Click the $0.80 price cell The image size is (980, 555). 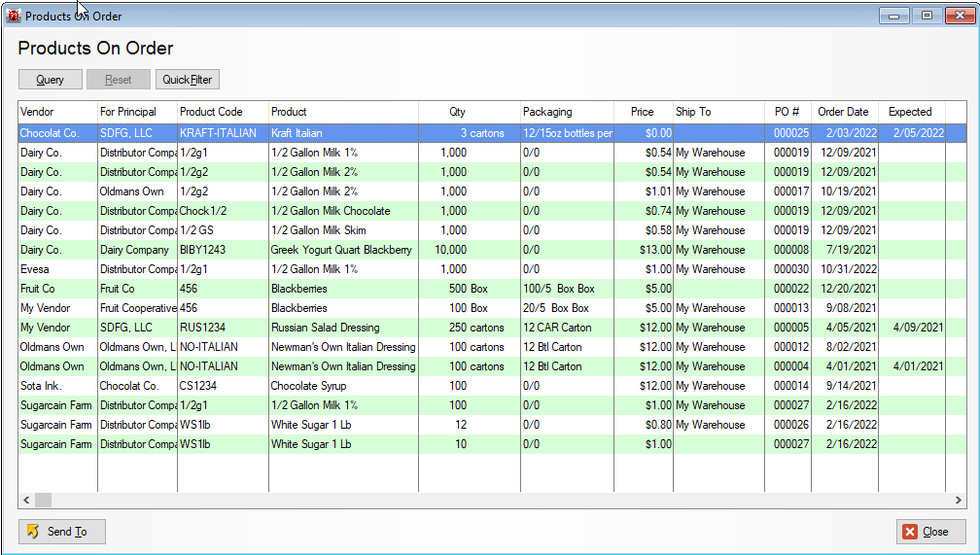(644, 425)
